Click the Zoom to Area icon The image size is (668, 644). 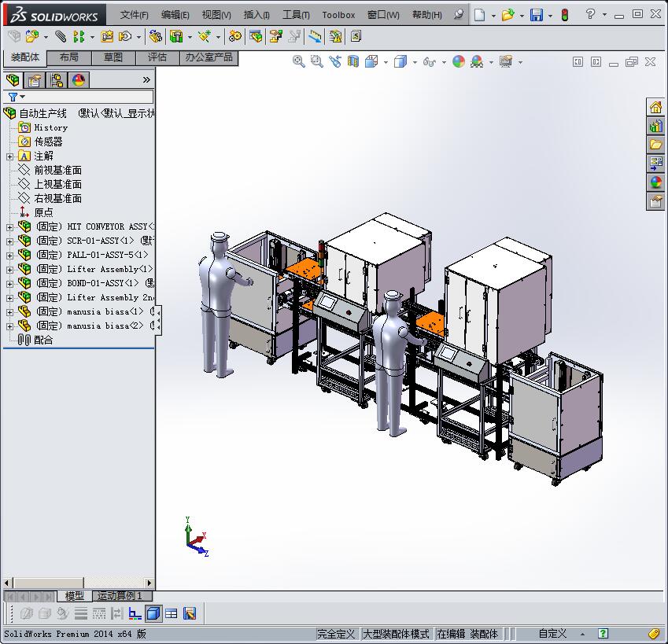point(316,61)
